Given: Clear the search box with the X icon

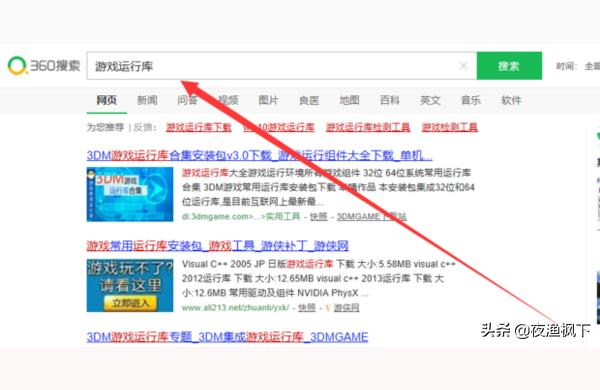Looking at the screenshot, I should point(463,66).
